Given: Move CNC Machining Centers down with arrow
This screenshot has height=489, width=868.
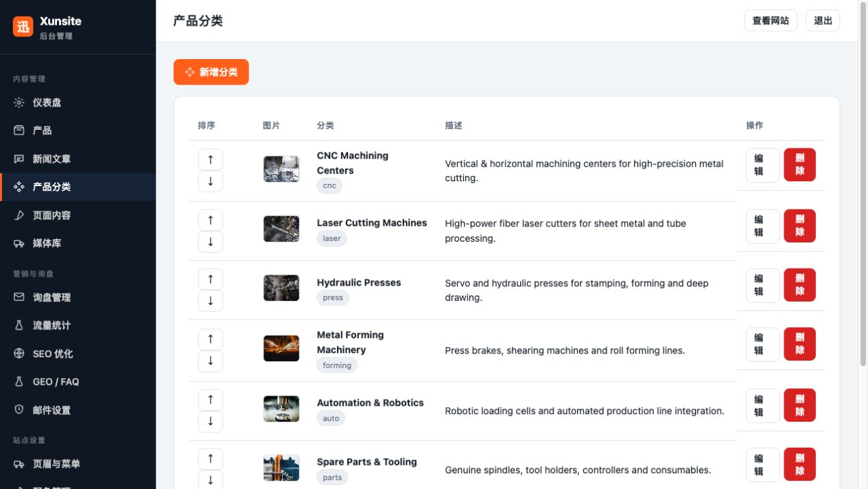Looking at the screenshot, I should coord(210,181).
